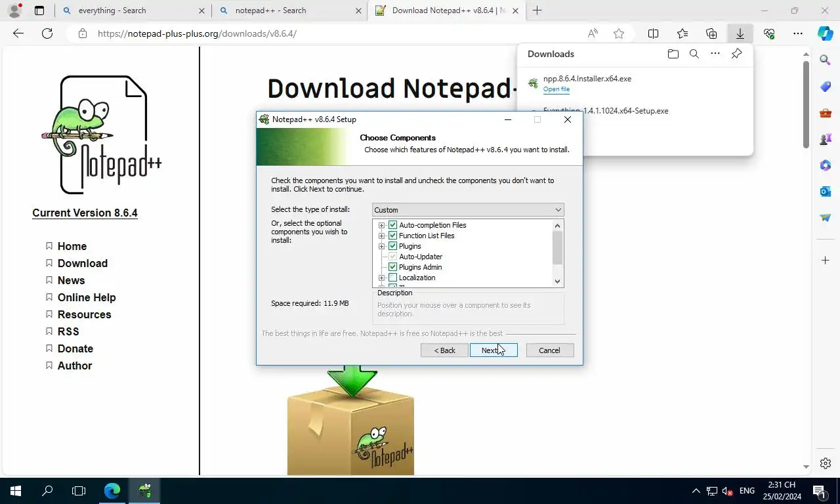Viewport: 840px width, 504px height.
Task: Check the Localization component
Action: tap(393, 278)
